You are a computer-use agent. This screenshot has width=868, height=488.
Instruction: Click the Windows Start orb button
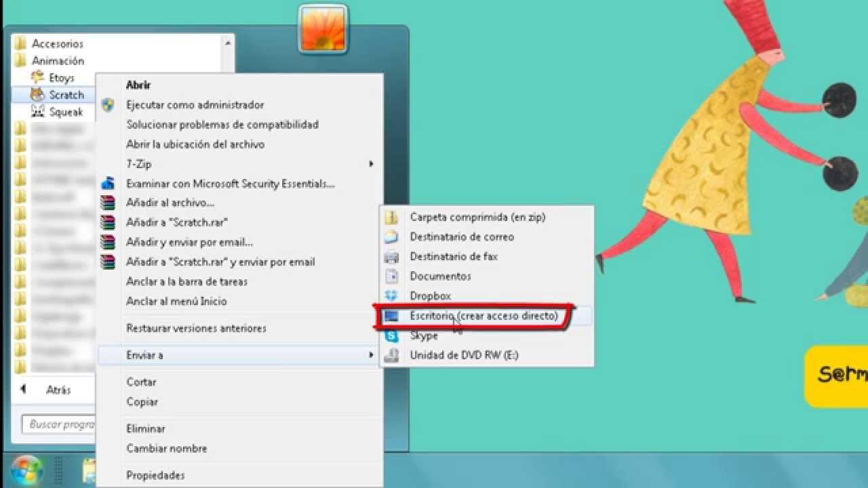(27, 470)
